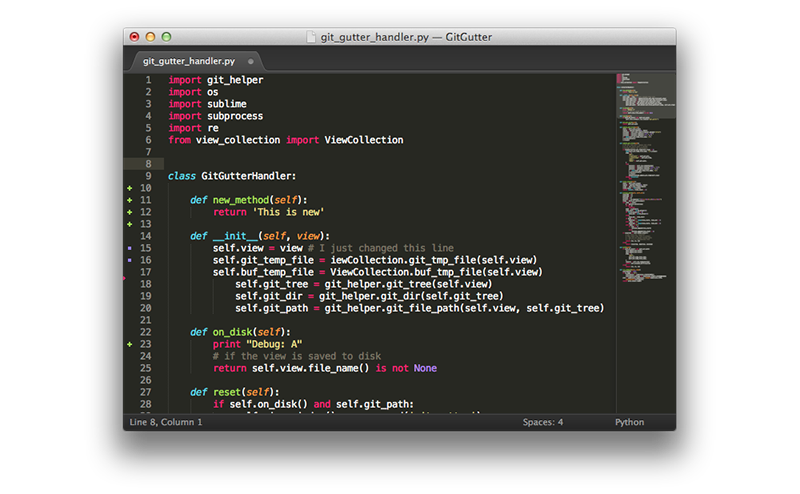This screenshot has width=800, height=494.
Task: Click line number 27 in the gutter
Action: pyautogui.click(x=146, y=392)
